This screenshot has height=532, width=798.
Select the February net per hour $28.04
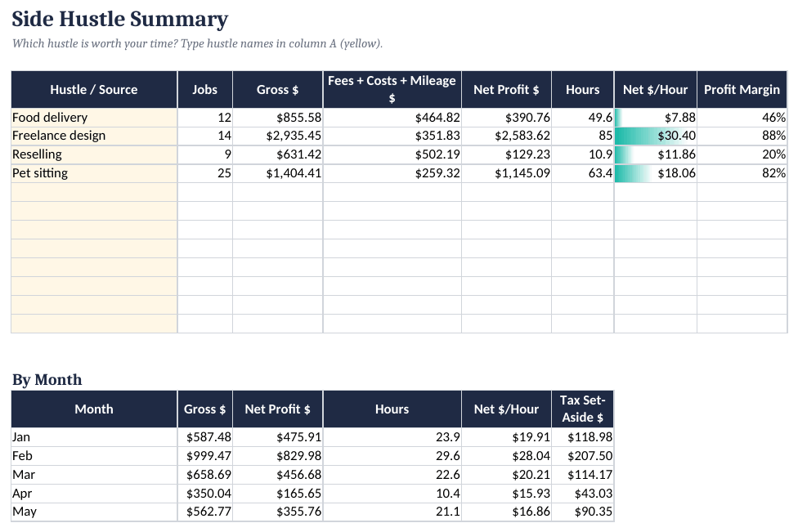[x=506, y=456]
